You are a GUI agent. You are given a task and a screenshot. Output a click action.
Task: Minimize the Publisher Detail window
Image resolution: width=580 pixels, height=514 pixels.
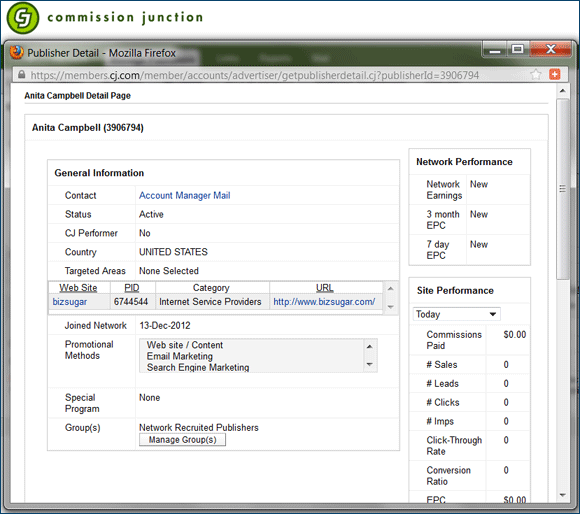(495, 50)
